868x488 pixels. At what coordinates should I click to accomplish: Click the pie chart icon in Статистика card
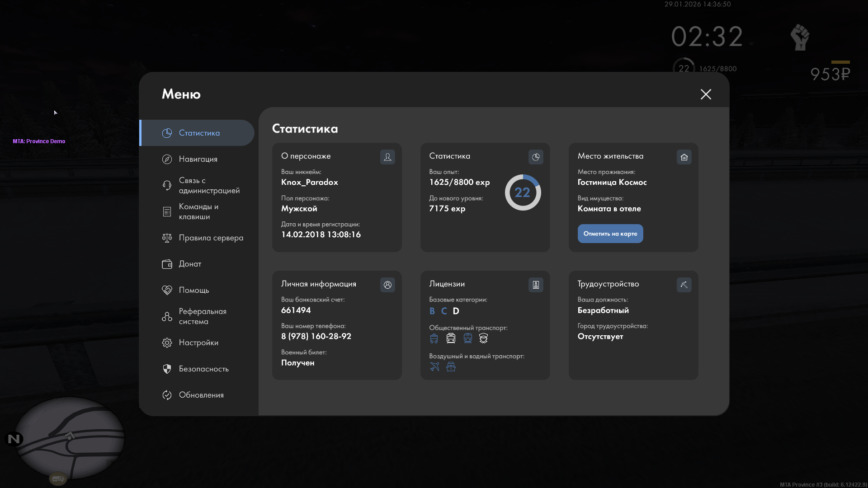tap(536, 157)
